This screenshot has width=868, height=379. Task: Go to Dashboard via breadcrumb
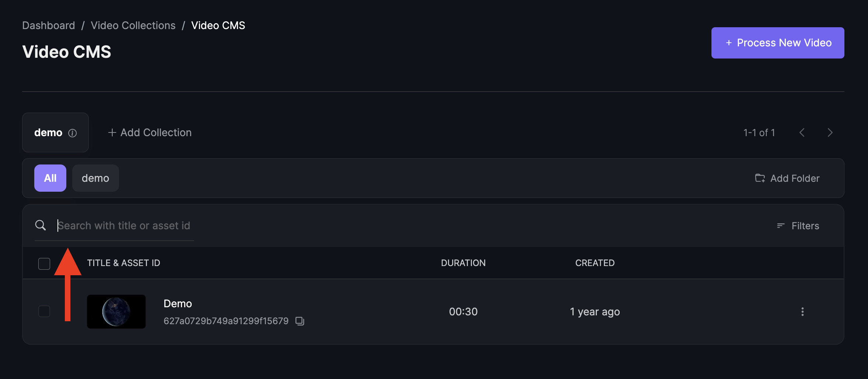[x=49, y=25]
